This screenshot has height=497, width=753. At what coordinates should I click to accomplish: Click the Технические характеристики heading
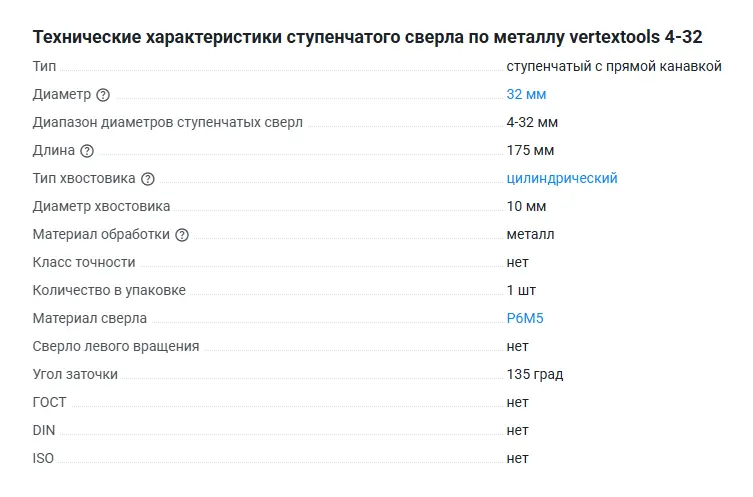click(x=367, y=37)
